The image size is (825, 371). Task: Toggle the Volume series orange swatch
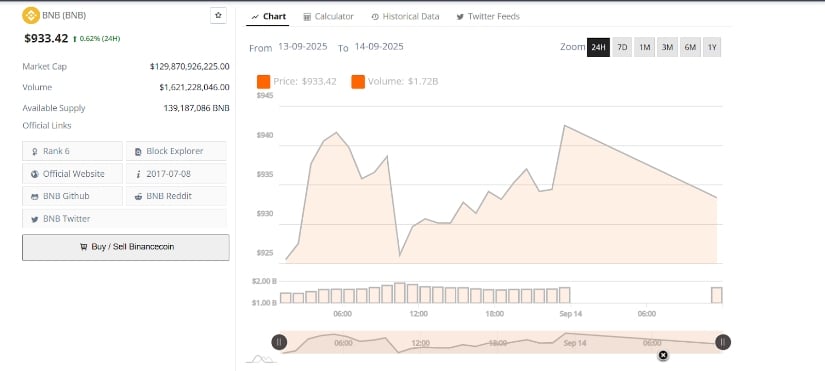click(358, 82)
